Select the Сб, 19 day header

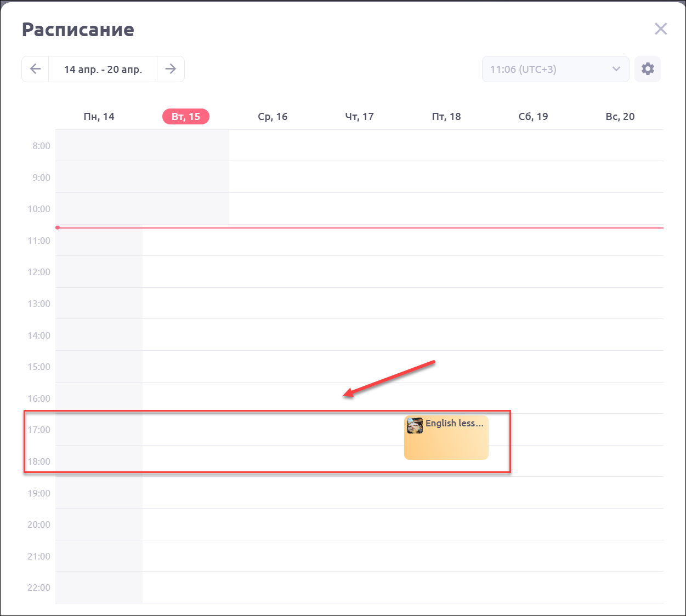(533, 117)
